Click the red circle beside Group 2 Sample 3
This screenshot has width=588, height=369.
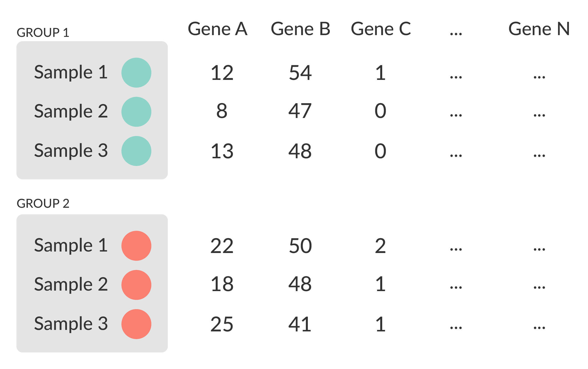(x=136, y=324)
